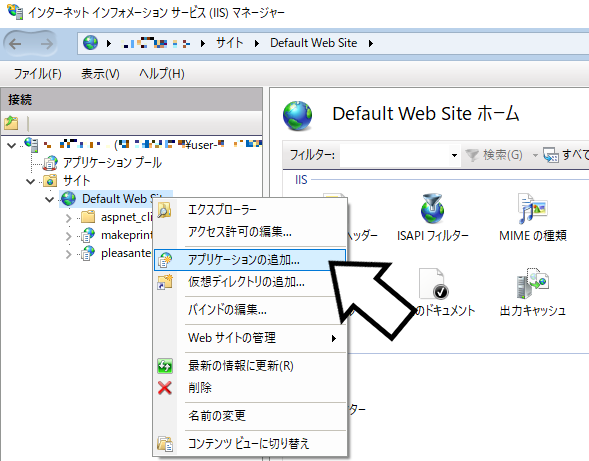Open Web サイトの管理 submenu
The image size is (589, 461).
(x=250, y=338)
